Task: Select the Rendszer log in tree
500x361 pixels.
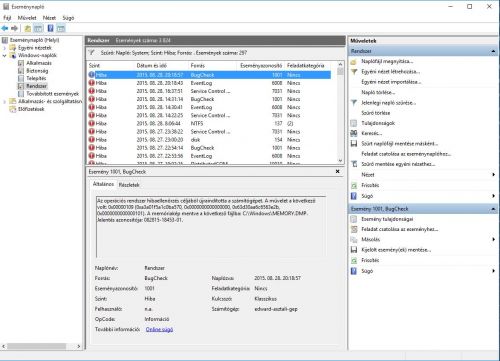Action: (36, 86)
